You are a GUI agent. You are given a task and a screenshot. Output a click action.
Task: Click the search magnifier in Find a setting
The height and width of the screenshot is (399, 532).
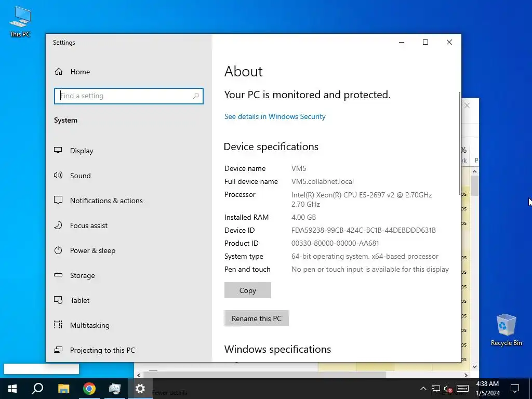(x=196, y=96)
